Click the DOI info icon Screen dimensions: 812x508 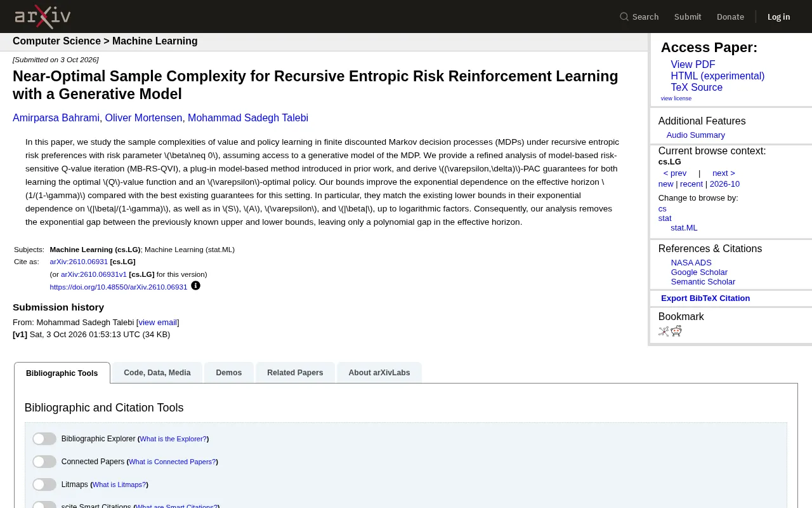tap(195, 286)
